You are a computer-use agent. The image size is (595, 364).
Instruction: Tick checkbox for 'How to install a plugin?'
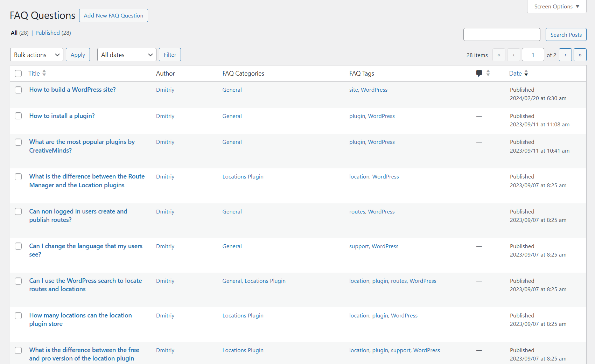18,116
